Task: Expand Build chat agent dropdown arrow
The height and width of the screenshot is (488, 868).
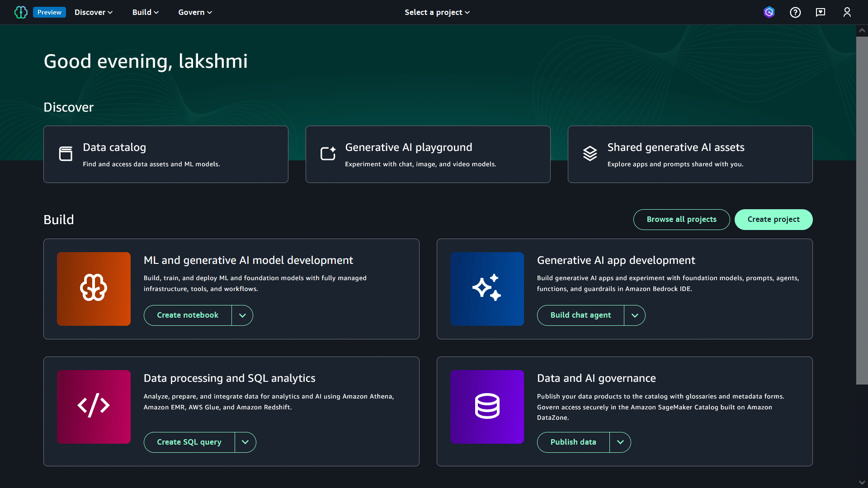Action: (x=635, y=315)
